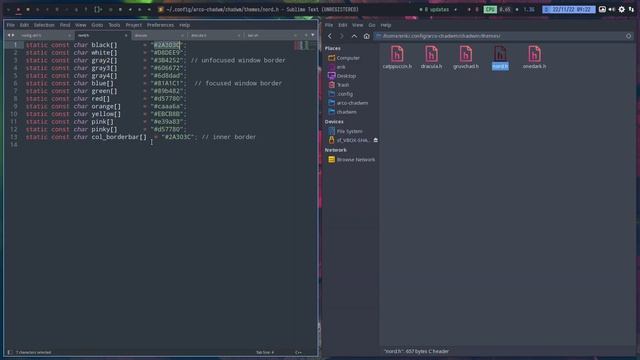Image resolution: width=640 pixels, height=360 pixels.
Task: Go forward in file manager
Action: 342,36
